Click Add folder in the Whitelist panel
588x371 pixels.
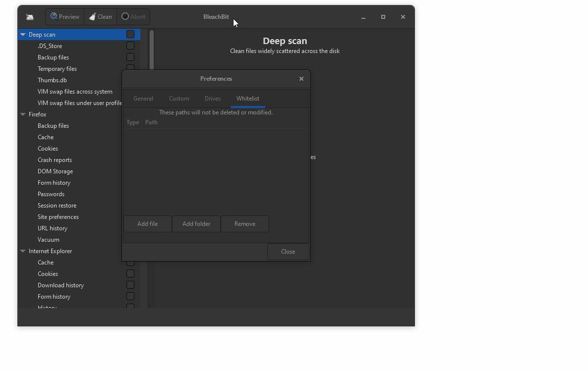pos(196,223)
